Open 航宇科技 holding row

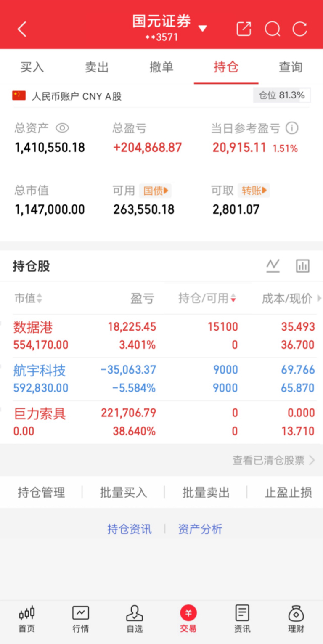click(x=161, y=379)
